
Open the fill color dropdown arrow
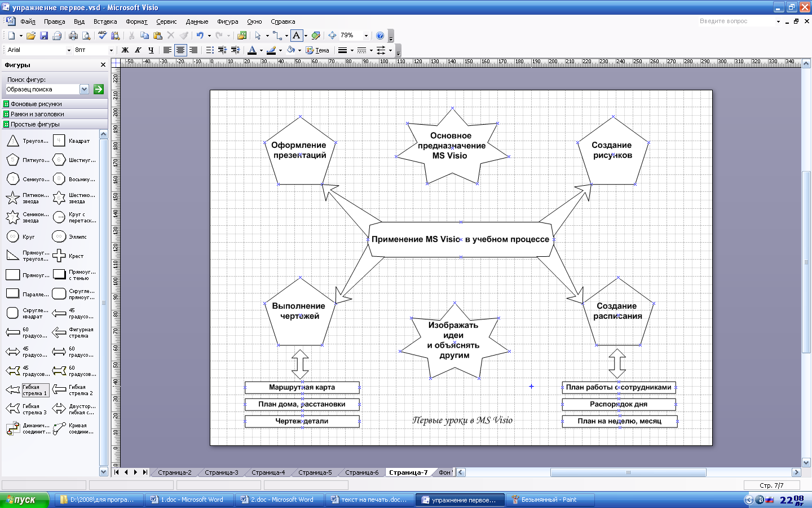[x=299, y=50]
